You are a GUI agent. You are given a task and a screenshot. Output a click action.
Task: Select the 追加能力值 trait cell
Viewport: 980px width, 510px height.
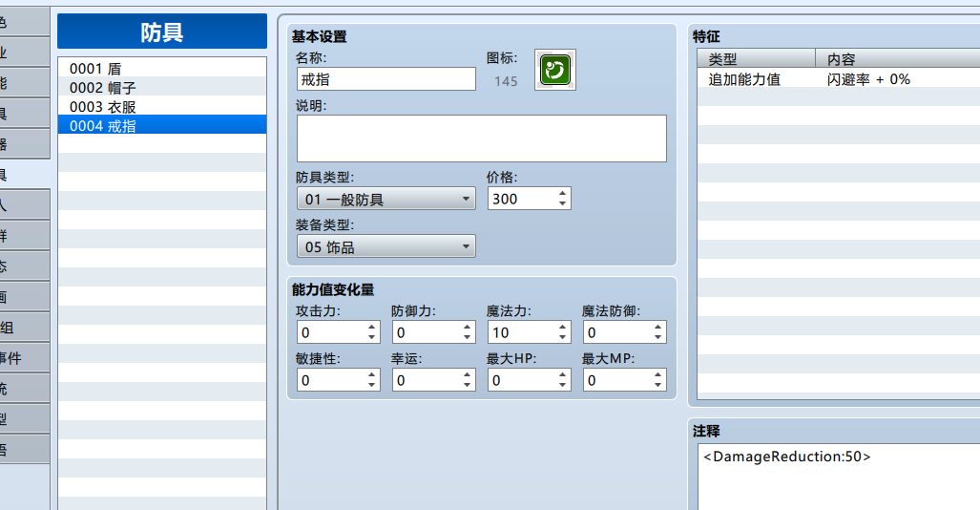coord(757,79)
